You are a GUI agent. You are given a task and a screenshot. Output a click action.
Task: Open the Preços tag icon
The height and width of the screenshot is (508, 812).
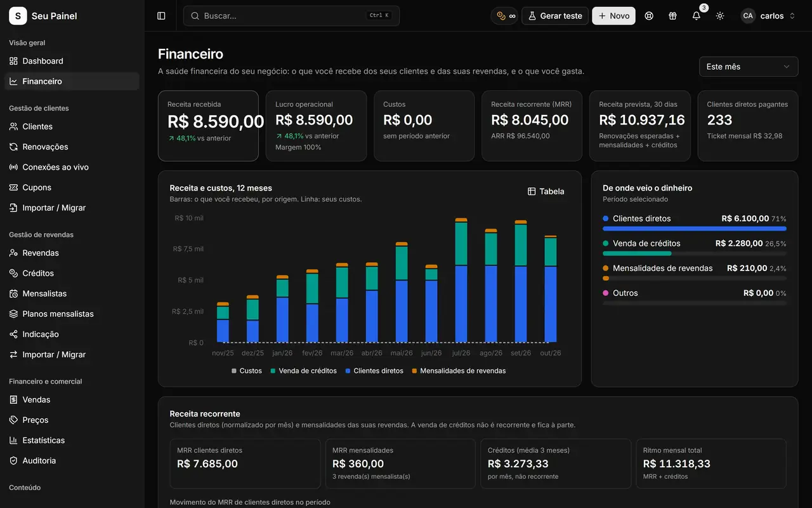point(13,420)
